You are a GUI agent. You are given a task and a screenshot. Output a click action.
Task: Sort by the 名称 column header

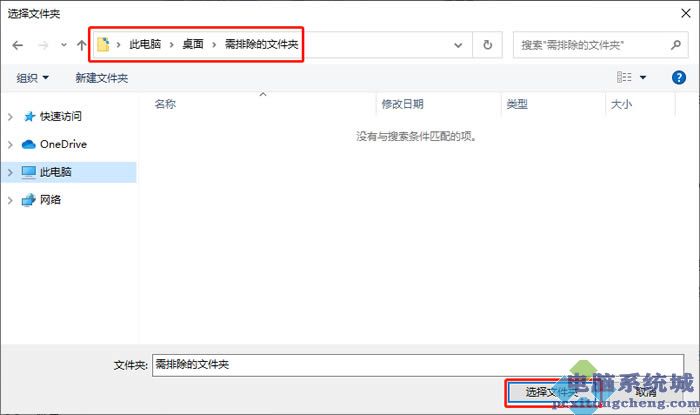coord(165,104)
